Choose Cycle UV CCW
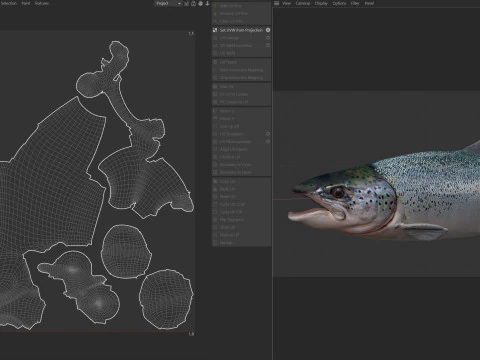 242,204
